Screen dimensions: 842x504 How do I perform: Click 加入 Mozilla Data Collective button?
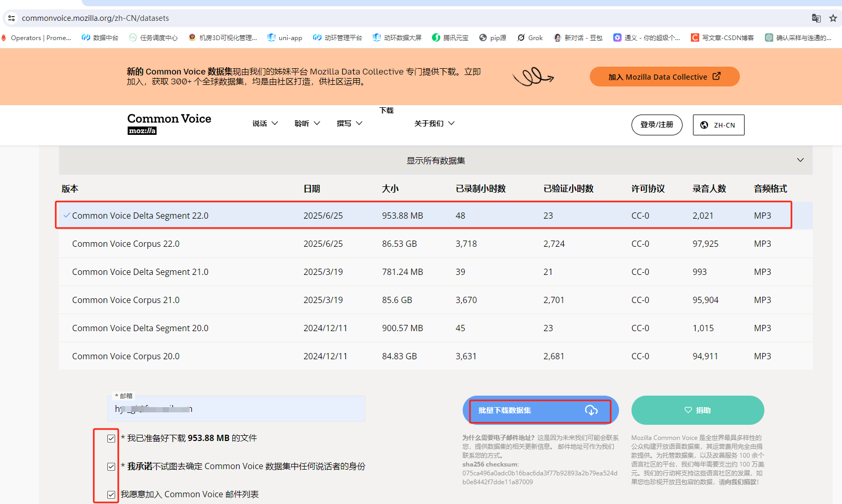coord(665,77)
